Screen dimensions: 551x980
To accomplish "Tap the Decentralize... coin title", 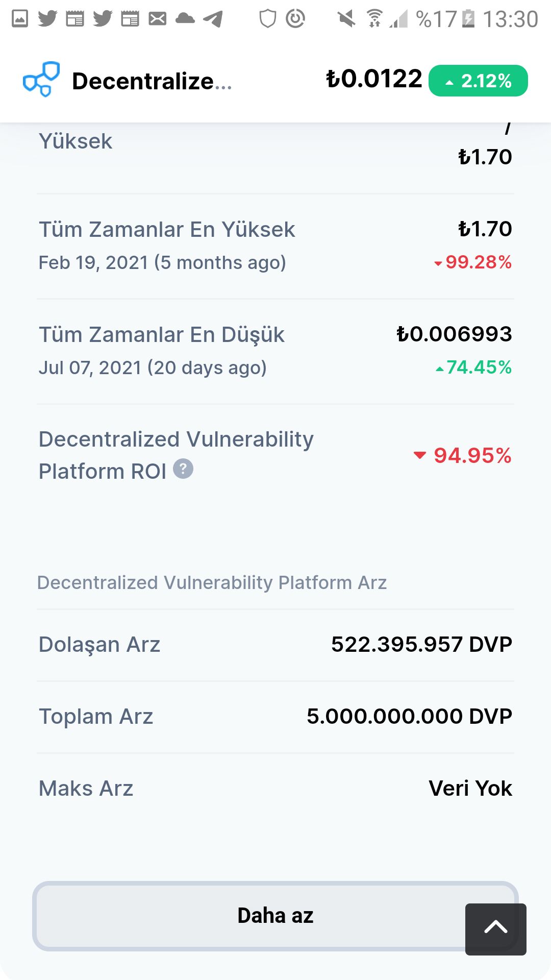I will [152, 81].
